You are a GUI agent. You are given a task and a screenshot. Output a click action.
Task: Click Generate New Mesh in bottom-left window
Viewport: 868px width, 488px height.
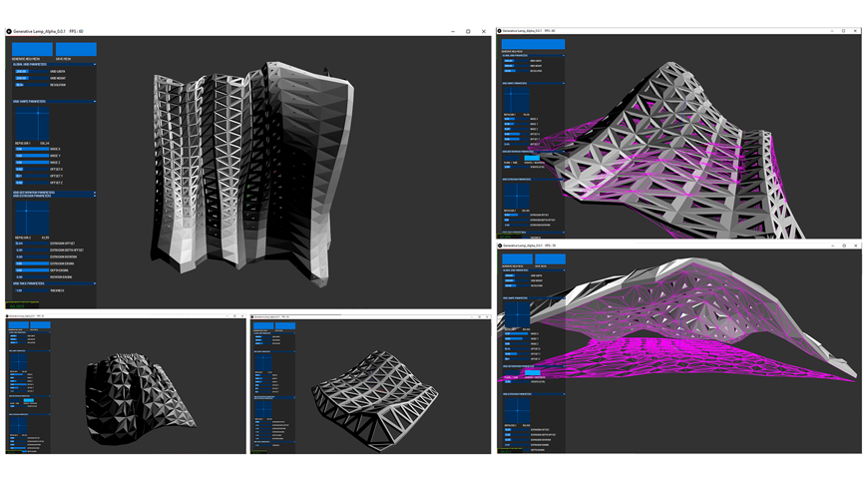(x=18, y=325)
